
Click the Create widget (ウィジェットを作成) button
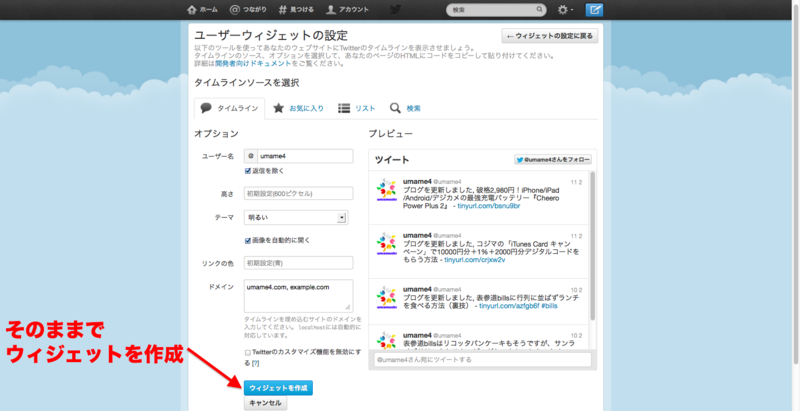click(x=278, y=388)
